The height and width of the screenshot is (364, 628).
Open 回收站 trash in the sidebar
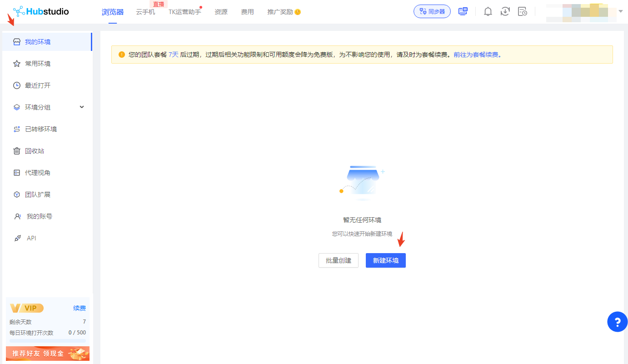[35, 151]
